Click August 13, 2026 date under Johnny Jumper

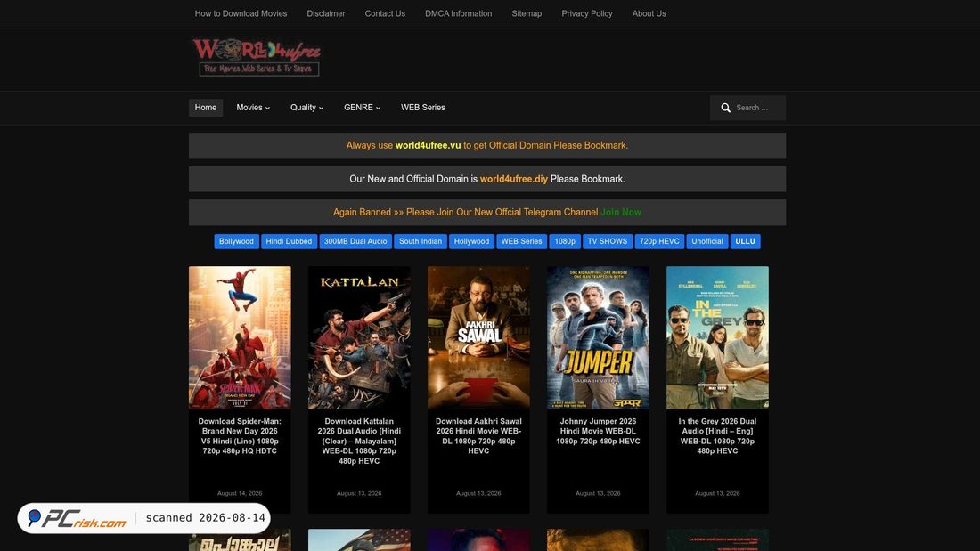pos(598,493)
